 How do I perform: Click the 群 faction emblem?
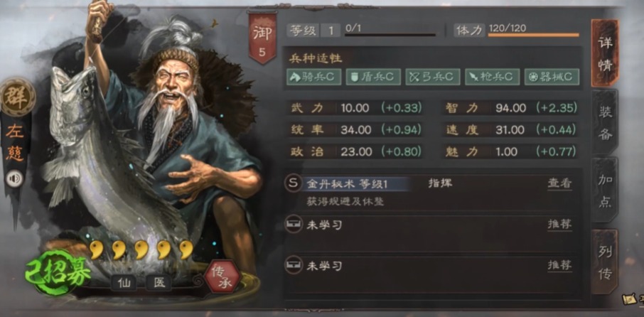click(x=17, y=97)
